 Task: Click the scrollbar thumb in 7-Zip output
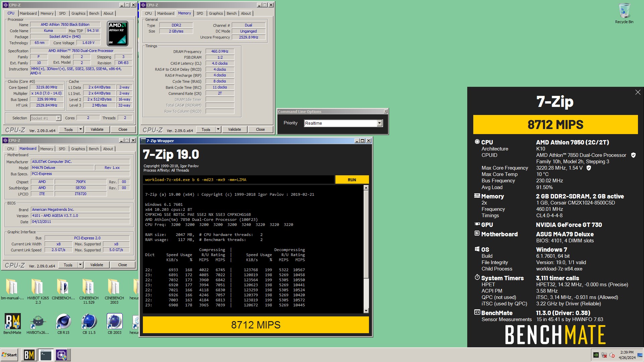pyautogui.click(x=366, y=234)
